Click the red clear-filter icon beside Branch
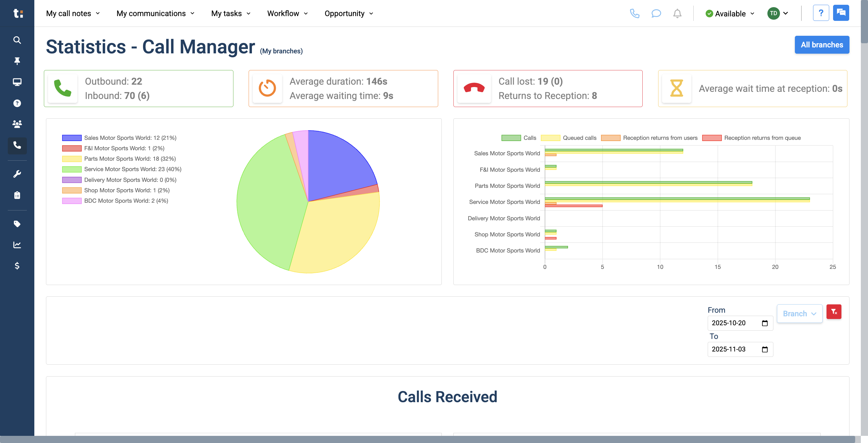The height and width of the screenshot is (443, 868). 834,311
